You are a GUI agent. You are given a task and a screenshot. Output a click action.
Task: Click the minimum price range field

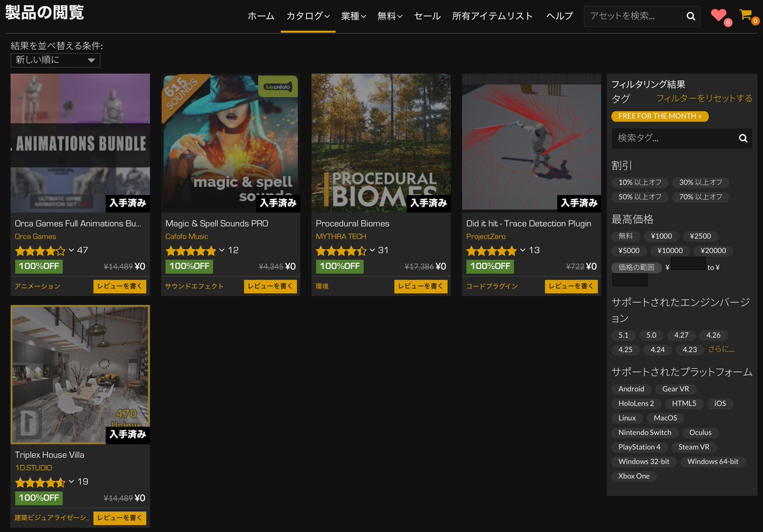689,264
